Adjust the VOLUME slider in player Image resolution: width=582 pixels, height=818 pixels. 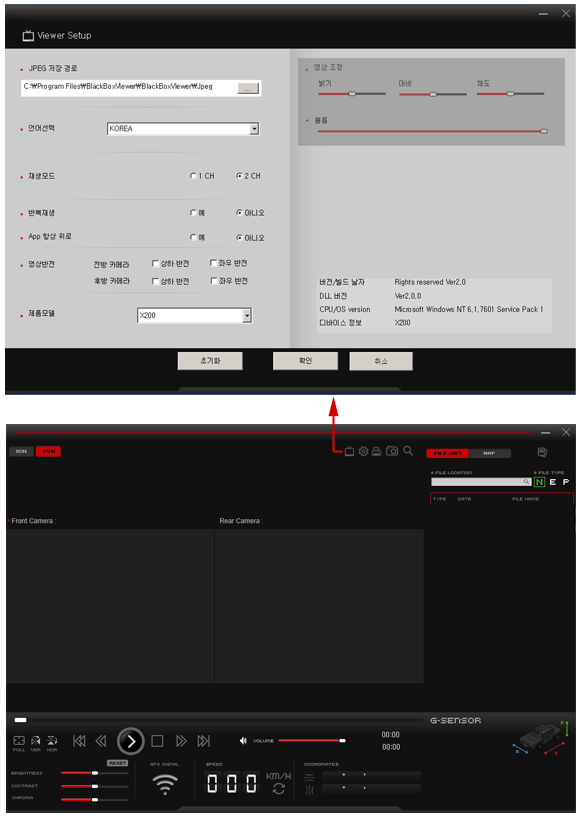pos(312,740)
